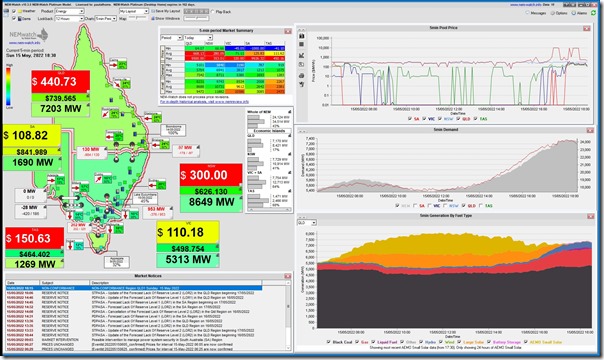The width and height of the screenshot is (604, 360).
Task: Click the High-Low price color scale
Action: coord(8,86)
